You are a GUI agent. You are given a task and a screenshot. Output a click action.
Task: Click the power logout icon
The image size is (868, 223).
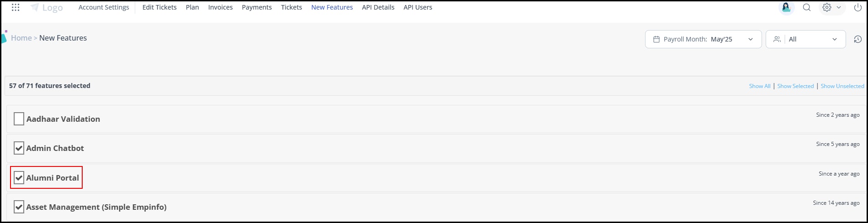click(x=857, y=7)
